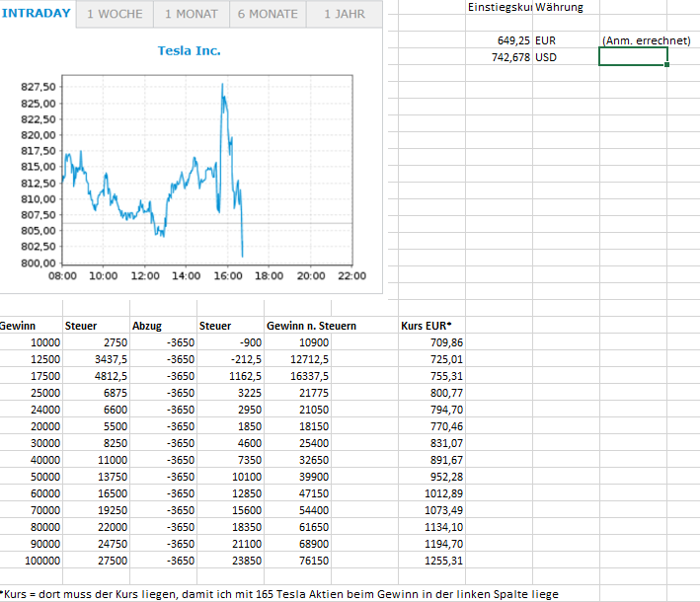The width and height of the screenshot is (700, 602).
Task: Click the Kurs EUR* header cell
Action: pyautogui.click(x=427, y=326)
